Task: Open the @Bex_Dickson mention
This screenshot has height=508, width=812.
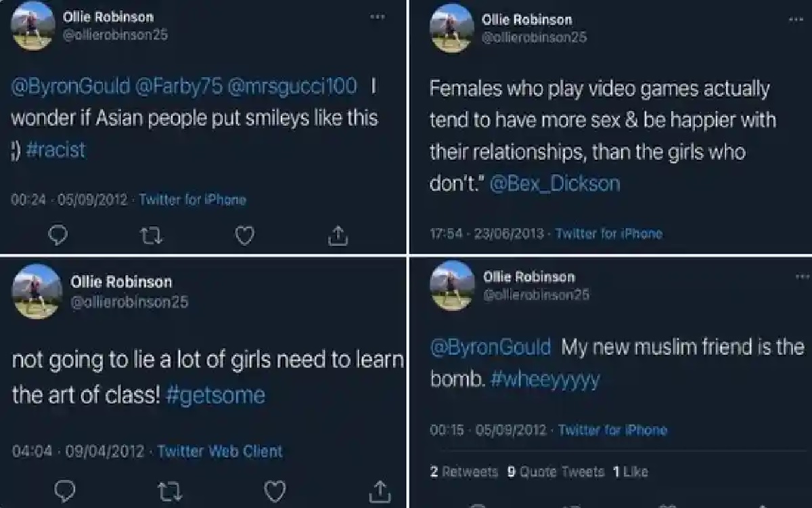Action: click(554, 184)
